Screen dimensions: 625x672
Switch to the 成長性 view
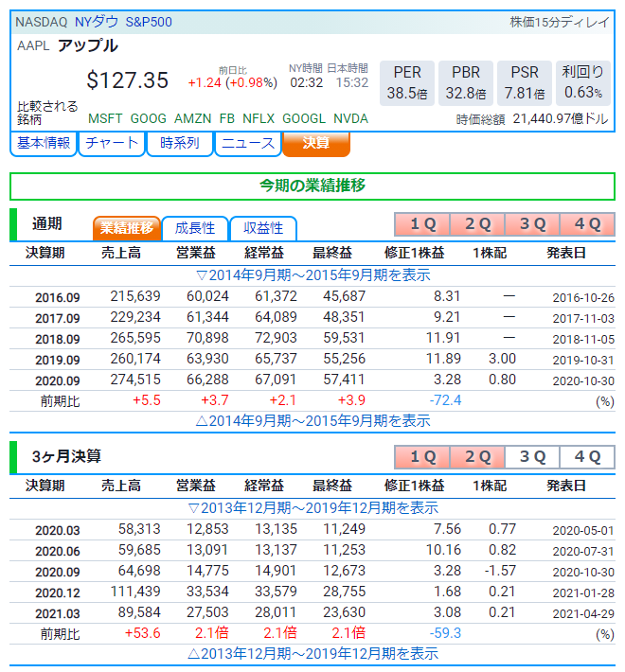click(x=195, y=228)
